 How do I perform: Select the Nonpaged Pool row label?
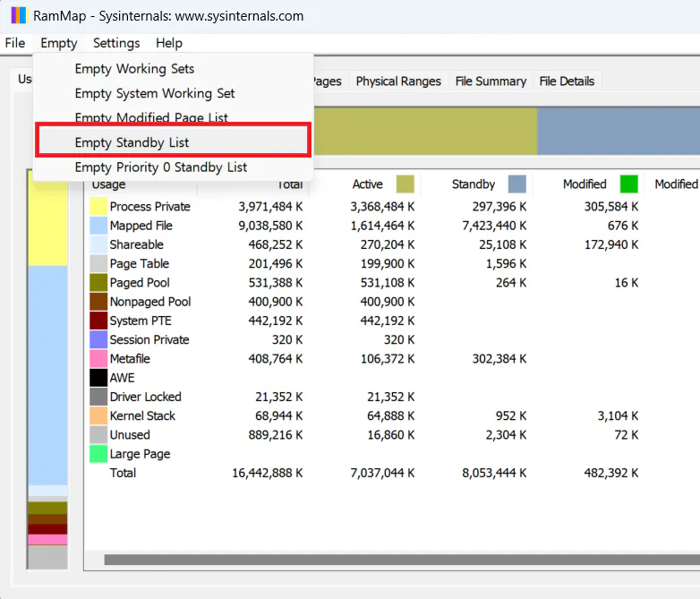(150, 302)
